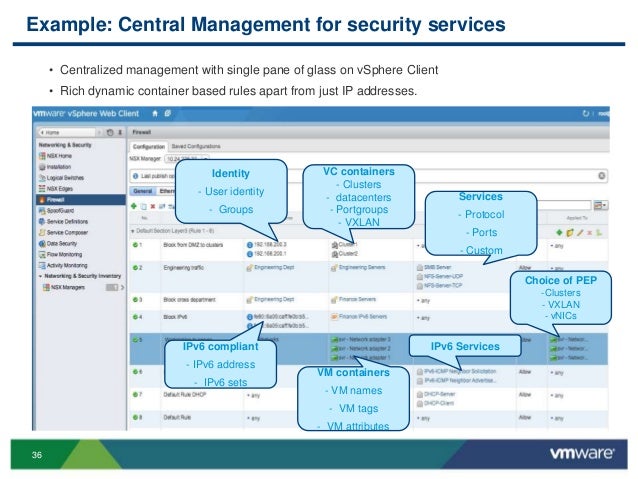638x479 pixels.
Task: Click SMB Server service in rule 2
Action: tap(434, 267)
